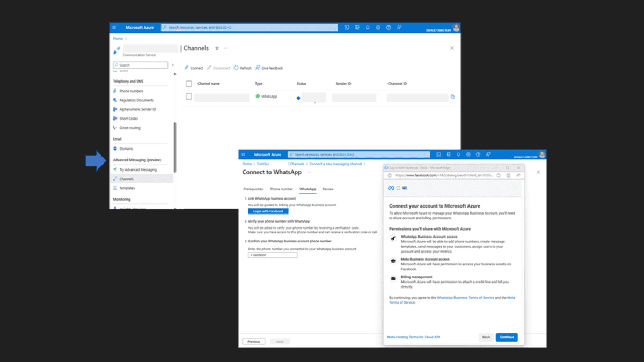Screen dimensions: 644x362
Task: Select the WhatsApp tab
Action: tap(308, 189)
